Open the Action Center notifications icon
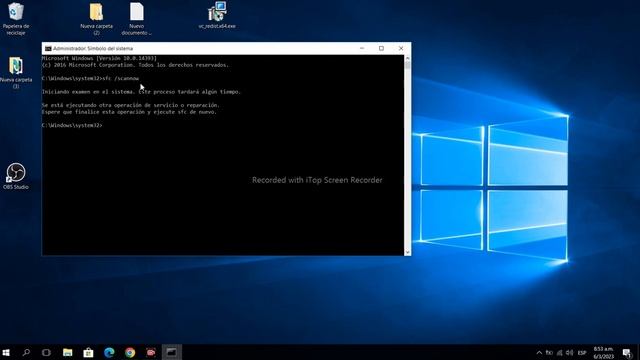The image size is (640, 360). click(x=627, y=353)
